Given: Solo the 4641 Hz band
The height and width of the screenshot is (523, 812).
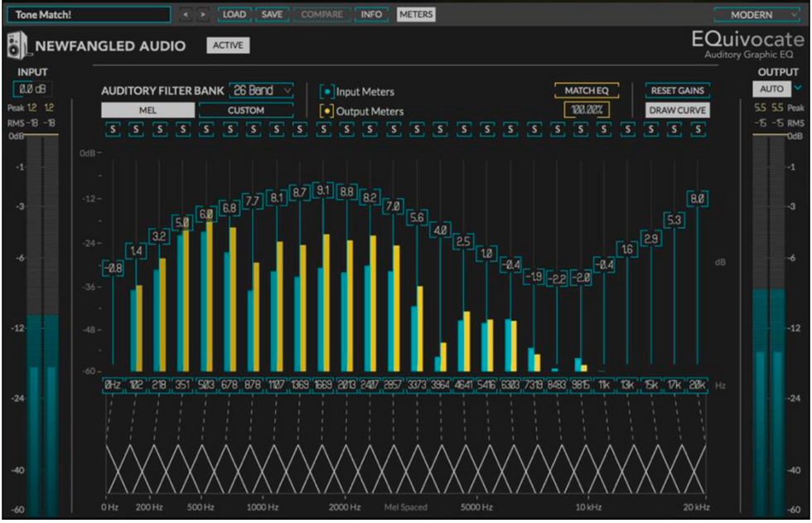Looking at the screenshot, I should [x=463, y=129].
